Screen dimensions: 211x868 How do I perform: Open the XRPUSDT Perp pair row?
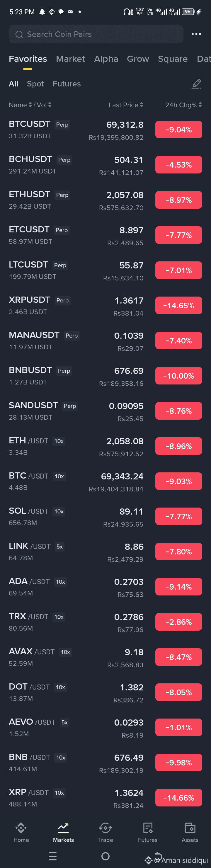(105, 306)
